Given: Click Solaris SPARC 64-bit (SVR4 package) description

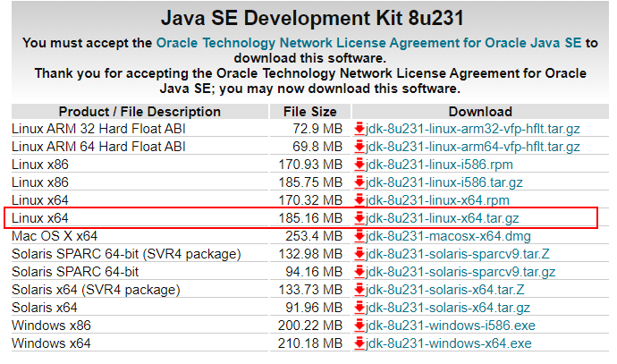Looking at the screenshot, I should tap(126, 254).
